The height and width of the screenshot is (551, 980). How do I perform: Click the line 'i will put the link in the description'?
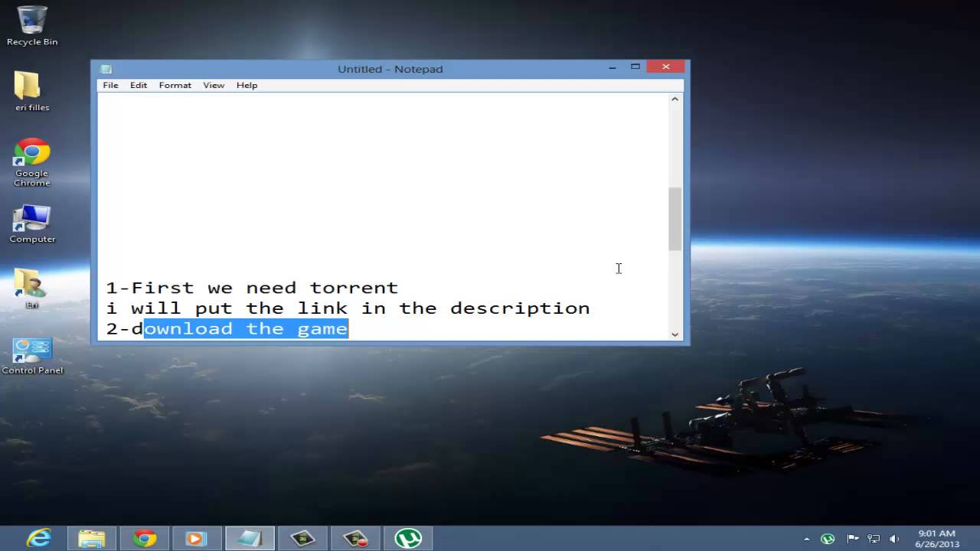coord(348,308)
